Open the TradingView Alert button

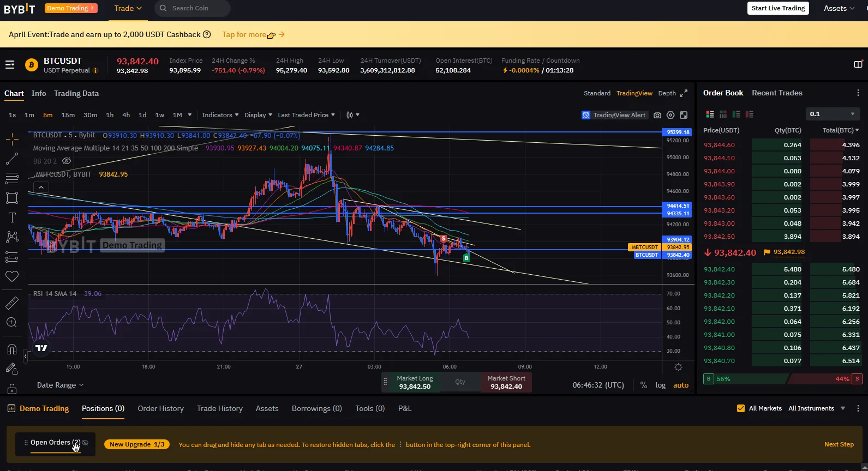click(x=614, y=115)
